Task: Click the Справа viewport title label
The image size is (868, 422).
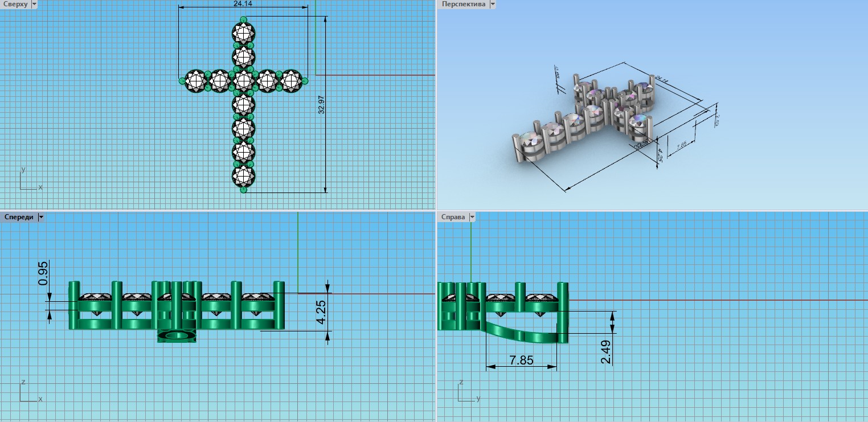Action: tap(453, 217)
